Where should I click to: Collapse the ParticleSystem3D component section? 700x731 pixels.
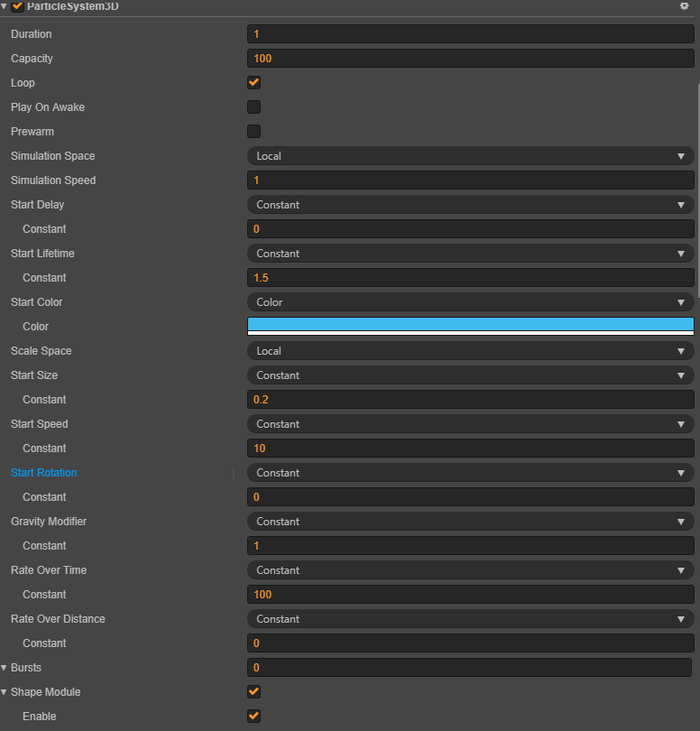tap(5, 6)
